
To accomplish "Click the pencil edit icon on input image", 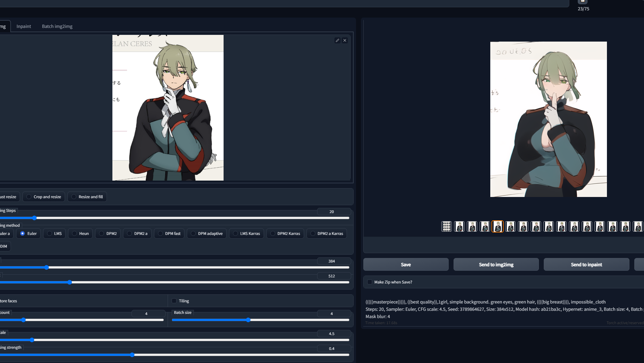I will pos(337,40).
